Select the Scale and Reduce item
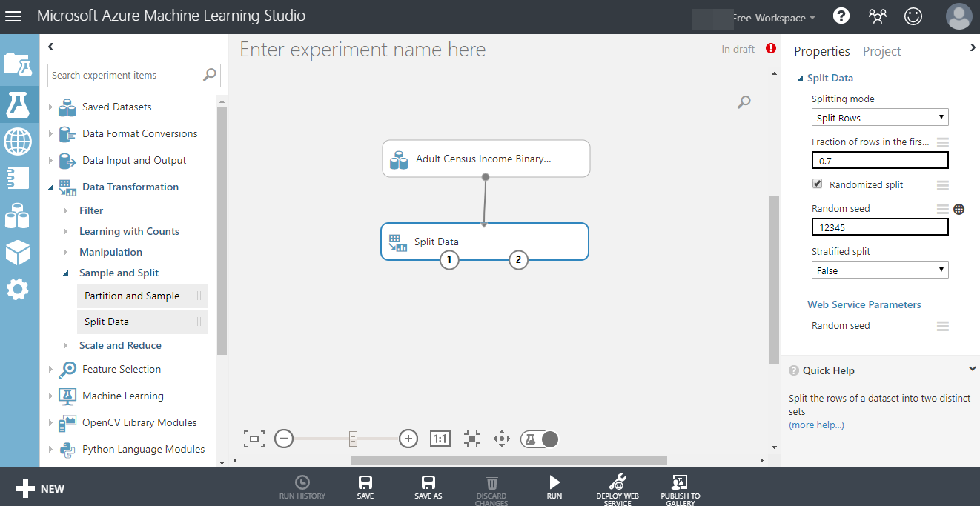 [x=120, y=345]
